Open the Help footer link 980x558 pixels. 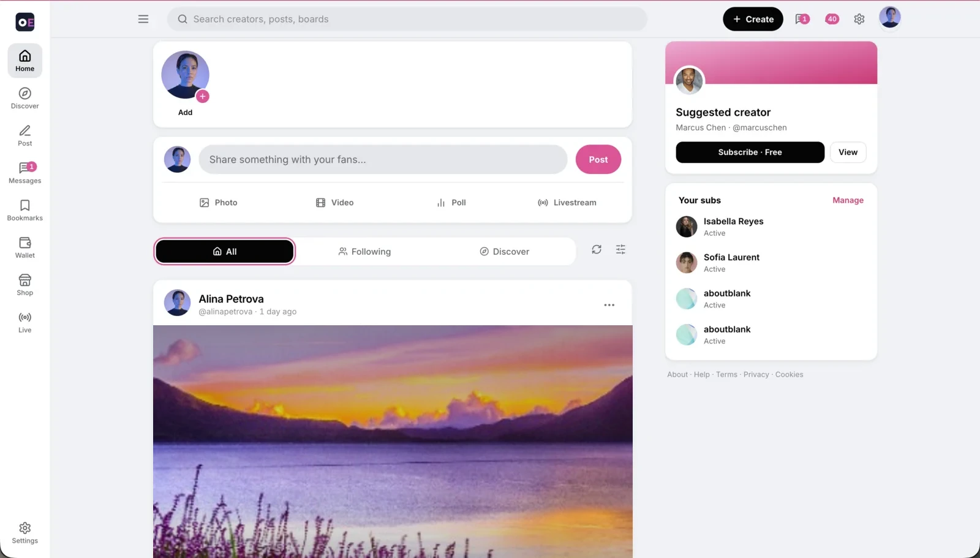[701, 375]
